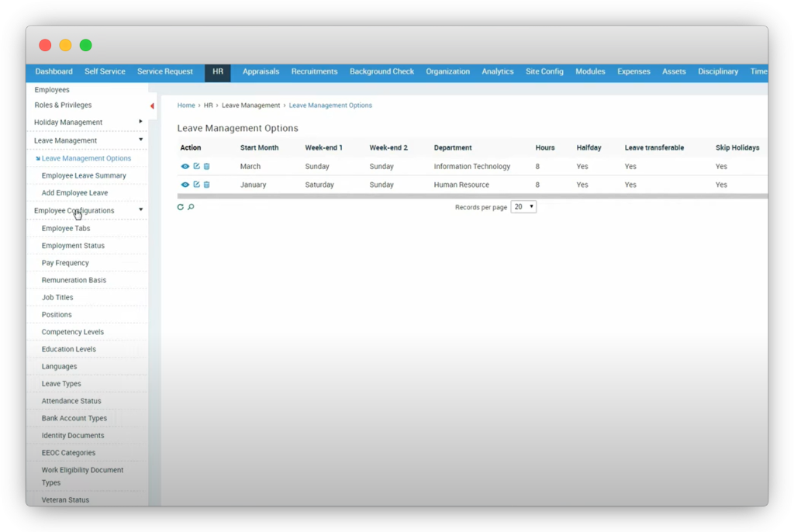The width and height of the screenshot is (794, 532).
Task: Click the Home breadcrumb link
Action: 186,105
